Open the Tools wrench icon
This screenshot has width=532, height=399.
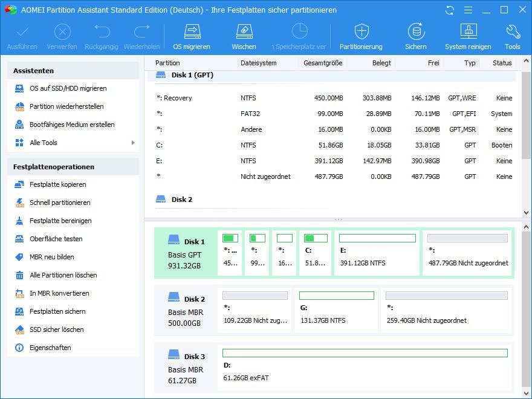point(512,36)
